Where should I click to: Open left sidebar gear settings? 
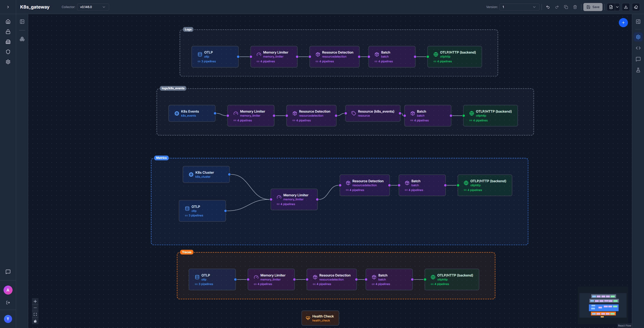coord(8,62)
